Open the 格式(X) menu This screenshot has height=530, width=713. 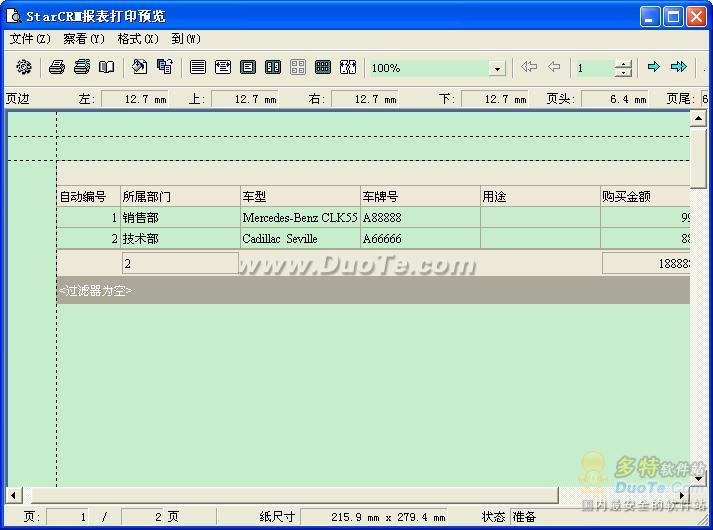[x=138, y=39]
